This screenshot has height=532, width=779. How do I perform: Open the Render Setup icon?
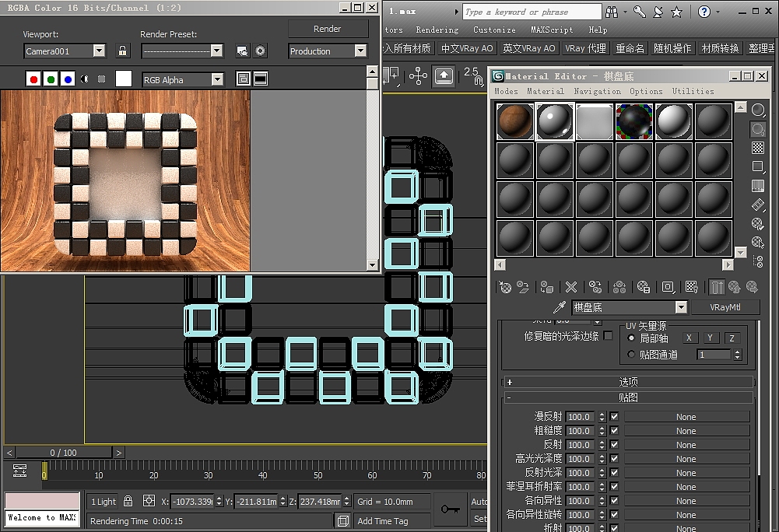242,51
